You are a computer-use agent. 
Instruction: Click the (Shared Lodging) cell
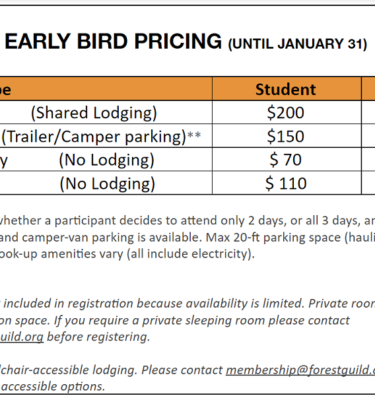[94, 113]
